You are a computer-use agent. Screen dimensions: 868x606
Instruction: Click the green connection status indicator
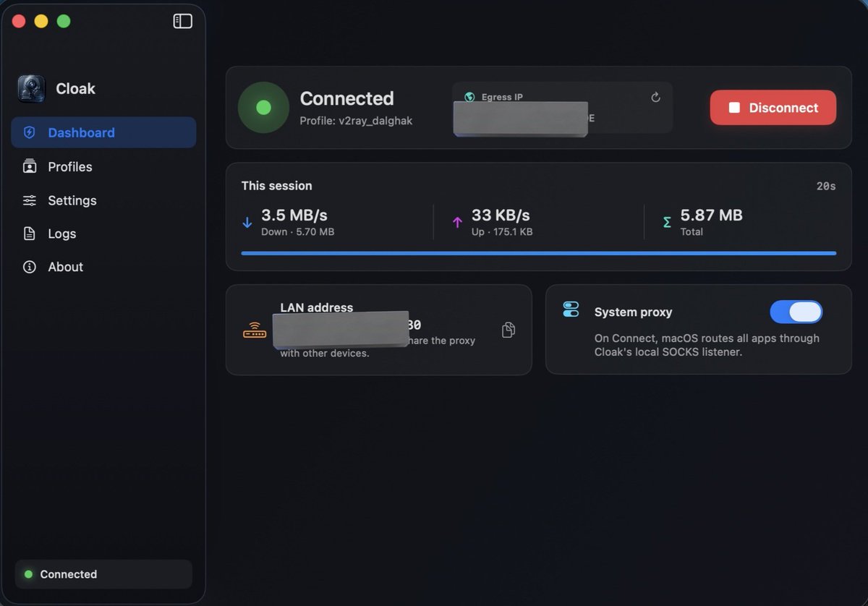pyautogui.click(x=263, y=108)
